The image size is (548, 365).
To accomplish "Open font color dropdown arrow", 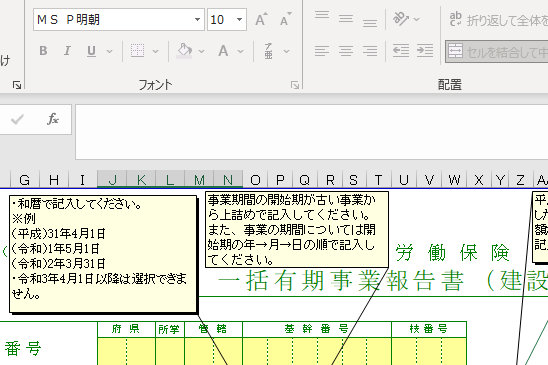I will click(x=240, y=51).
